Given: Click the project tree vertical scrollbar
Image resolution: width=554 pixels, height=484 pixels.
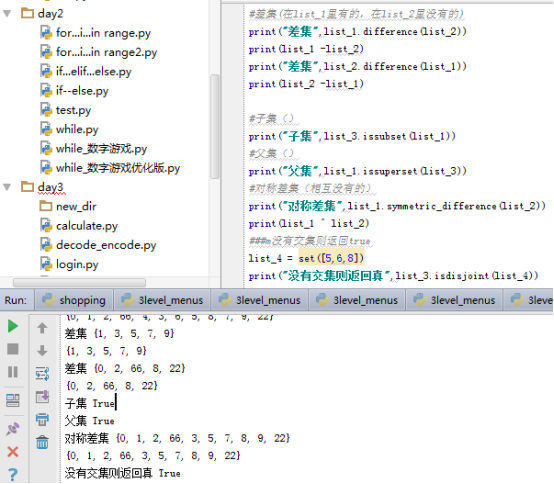Looking at the screenshot, I should 214,126.
